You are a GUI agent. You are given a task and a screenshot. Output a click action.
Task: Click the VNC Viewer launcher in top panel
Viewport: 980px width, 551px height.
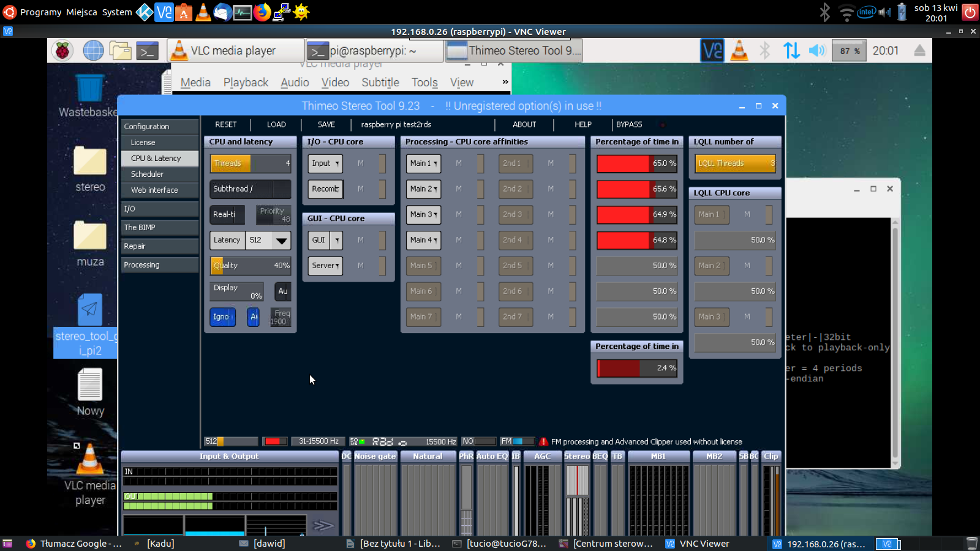tap(164, 12)
